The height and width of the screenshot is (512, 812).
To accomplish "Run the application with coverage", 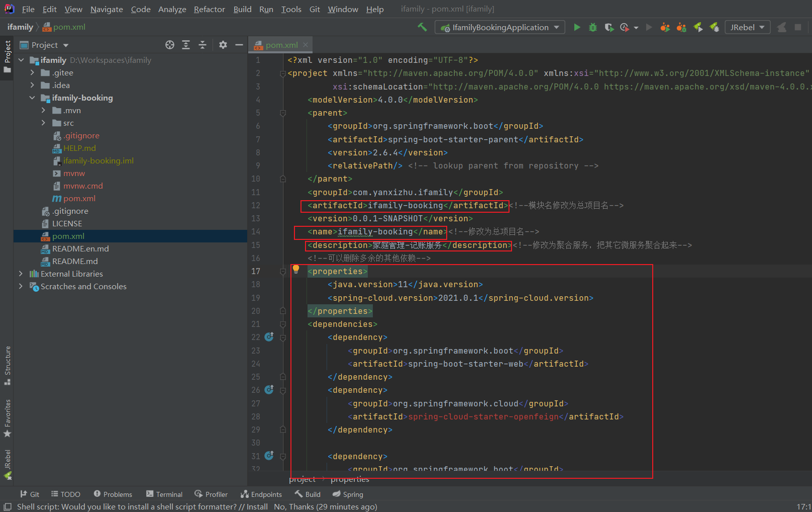I will (x=609, y=27).
